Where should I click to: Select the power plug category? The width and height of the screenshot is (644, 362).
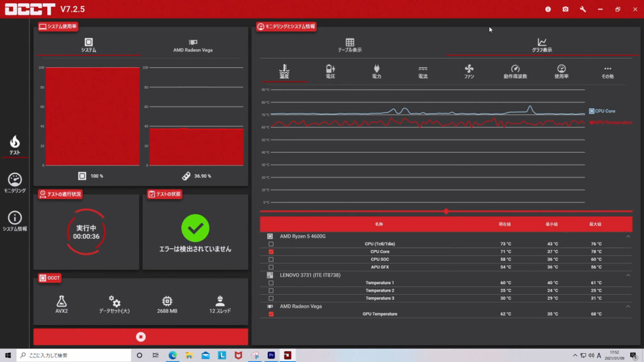[377, 72]
